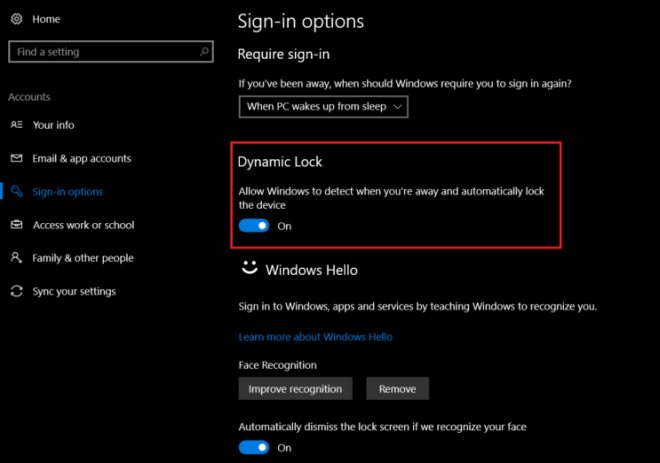Click the Windows Hello smiley icon
Image resolution: width=660 pixels, height=463 pixels.
point(249,268)
